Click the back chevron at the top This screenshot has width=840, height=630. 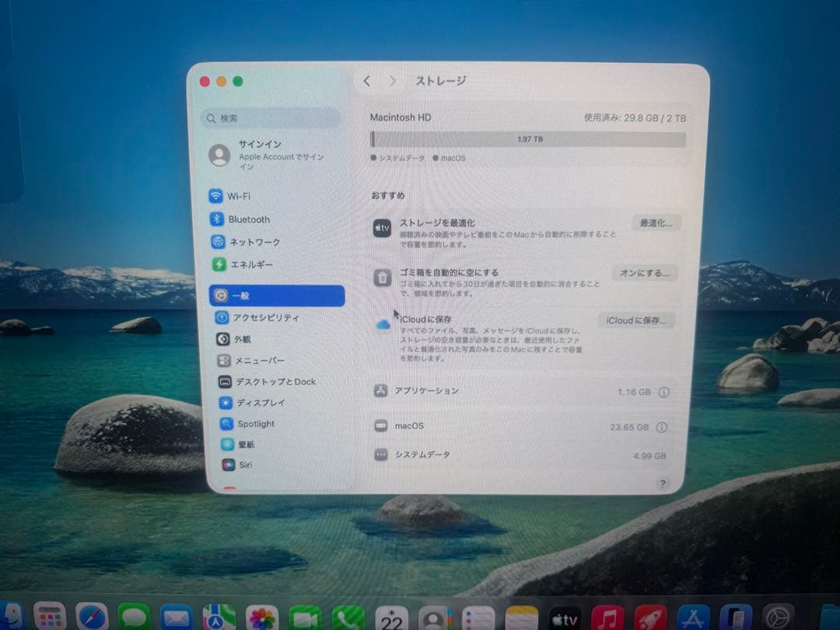tap(366, 81)
